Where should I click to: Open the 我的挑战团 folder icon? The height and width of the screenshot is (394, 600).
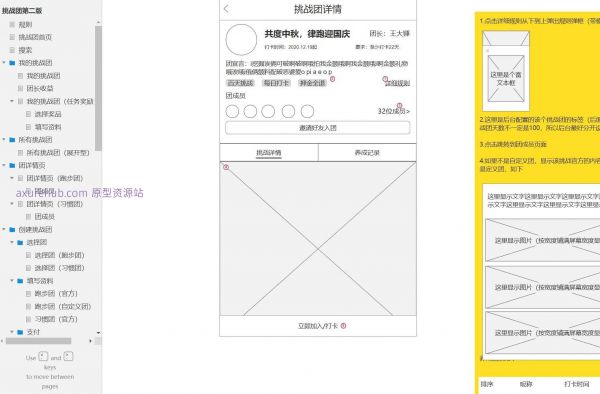click(x=12, y=63)
